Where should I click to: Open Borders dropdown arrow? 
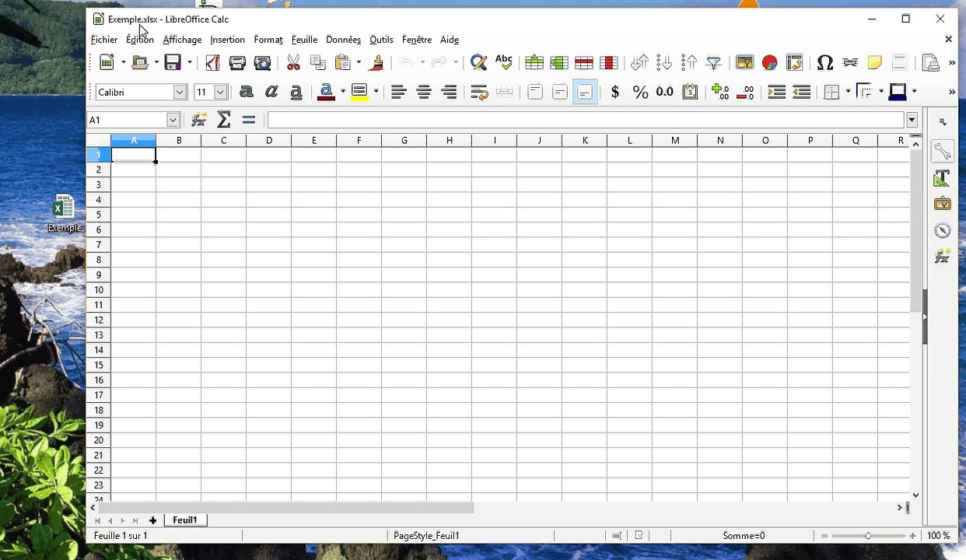(x=848, y=92)
